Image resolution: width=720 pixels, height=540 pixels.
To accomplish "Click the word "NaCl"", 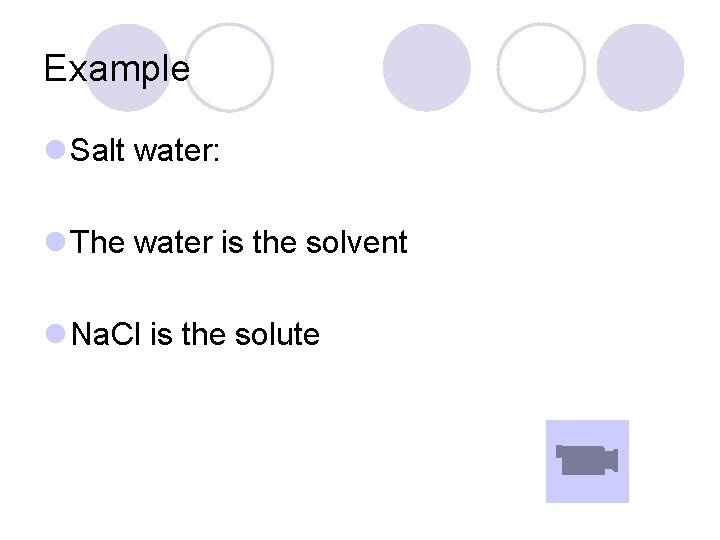I will pos(107,335).
